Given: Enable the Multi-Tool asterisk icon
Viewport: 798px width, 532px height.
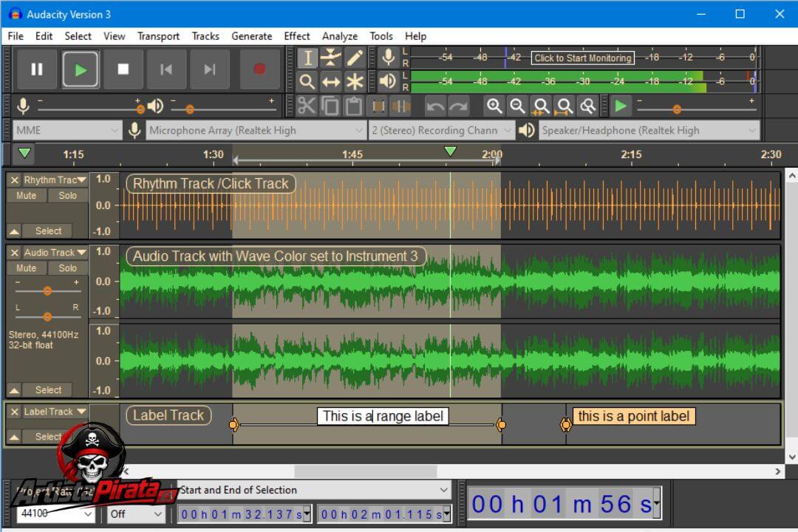Looking at the screenshot, I should point(354,81).
